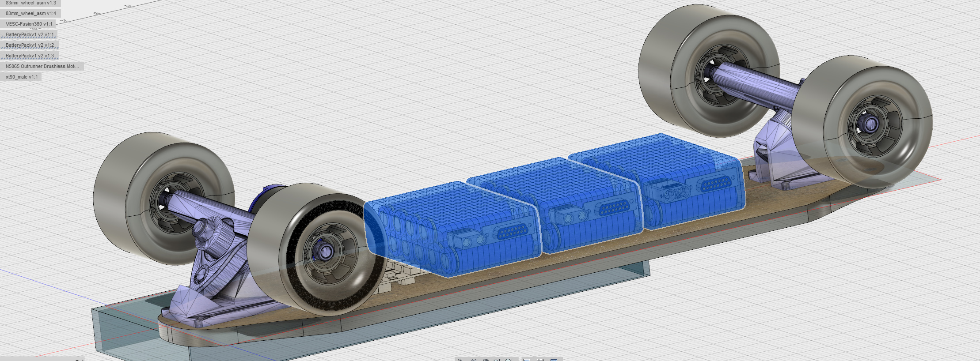Select N5065 Outrunner Brushless Motor label
The height and width of the screenshot is (361, 980).
click(x=42, y=66)
